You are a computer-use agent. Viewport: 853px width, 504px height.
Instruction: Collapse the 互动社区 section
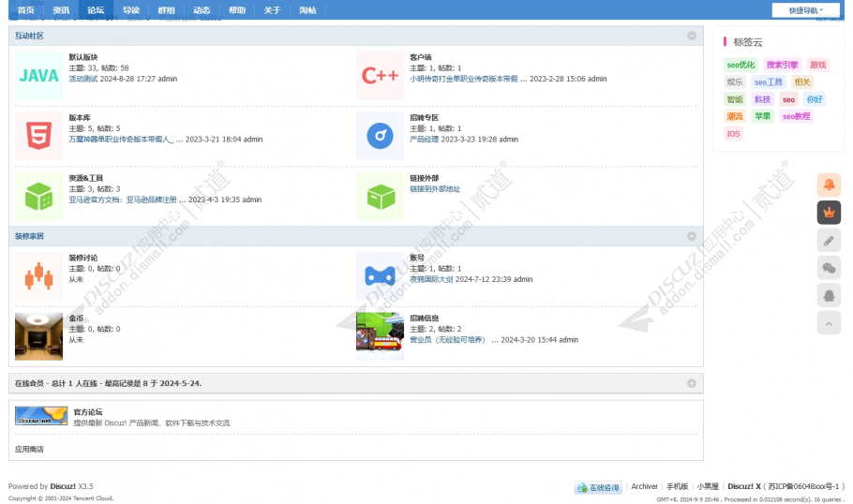pos(692,36)
